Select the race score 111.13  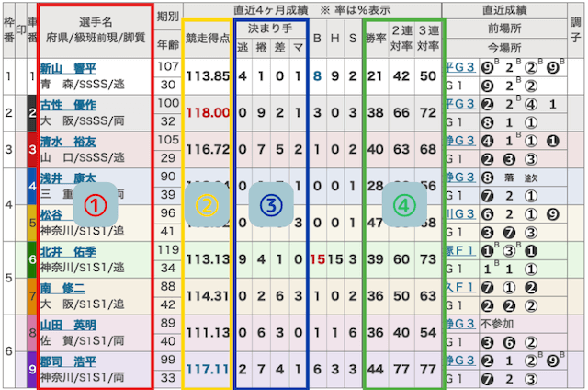208,333
